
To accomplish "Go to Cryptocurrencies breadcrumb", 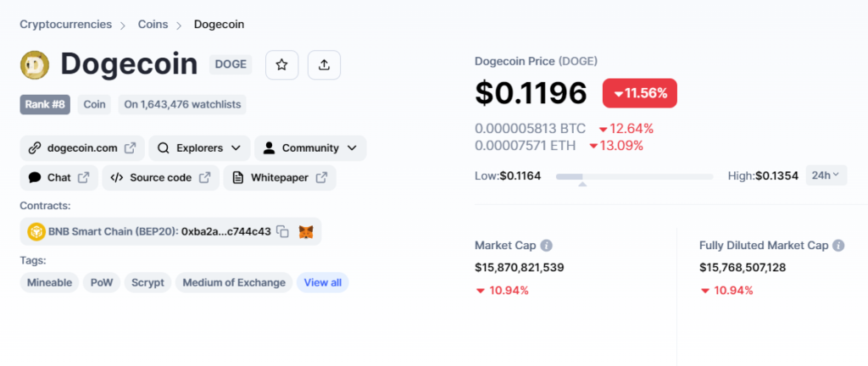I will coord(66,25).
